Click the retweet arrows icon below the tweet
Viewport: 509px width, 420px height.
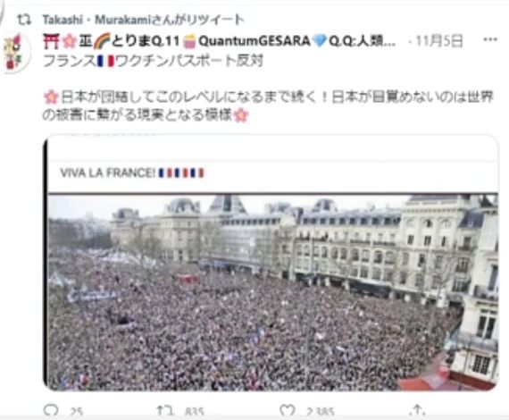pos(165,410)
